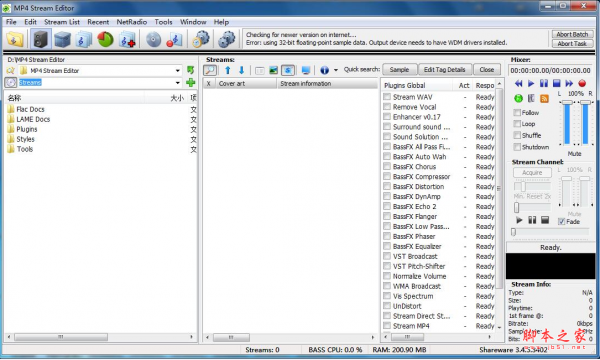The image size is (600, 360).
Task: Check the Stream WAV plugin checkbox
Action: point(387,97)
